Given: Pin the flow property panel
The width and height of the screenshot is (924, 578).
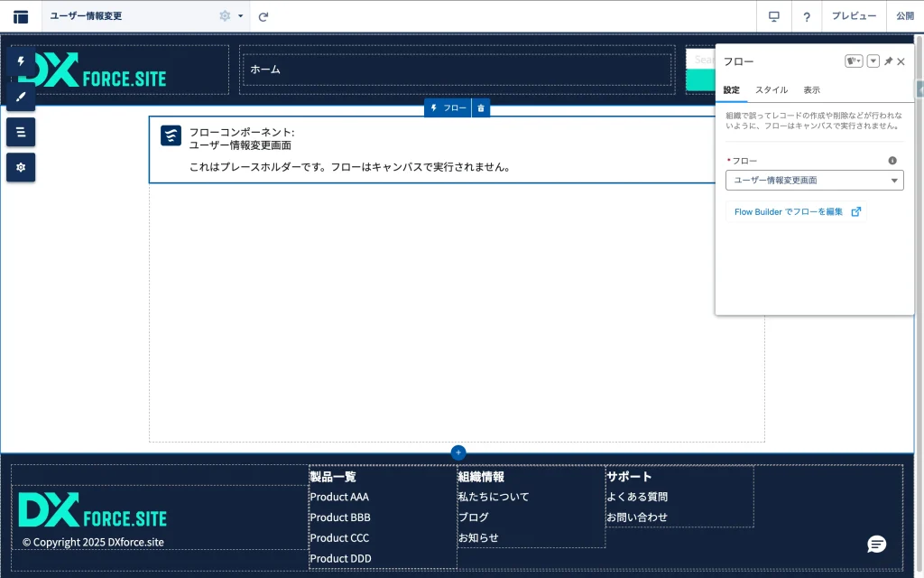Looking at the screenshot, I should (x=888, y=61).
